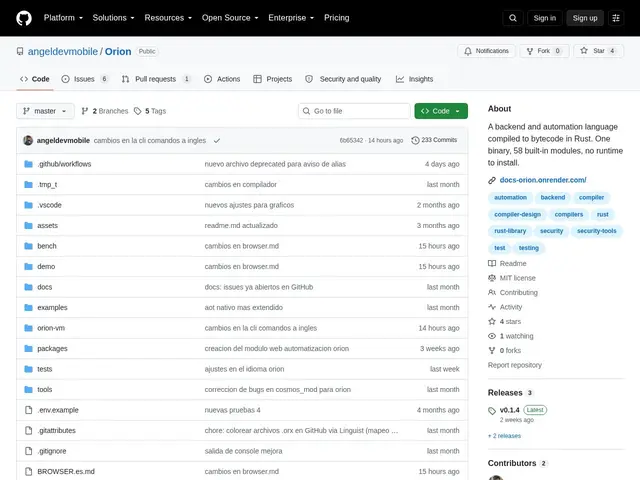Click the automation topic tag
Screen dimensions: 640x480
pos(510,198)
